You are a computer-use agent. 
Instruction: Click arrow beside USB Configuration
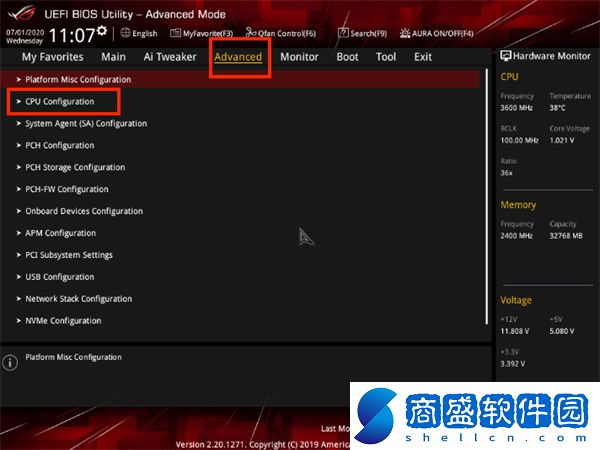pyautogui.click(x=18, y=277)
